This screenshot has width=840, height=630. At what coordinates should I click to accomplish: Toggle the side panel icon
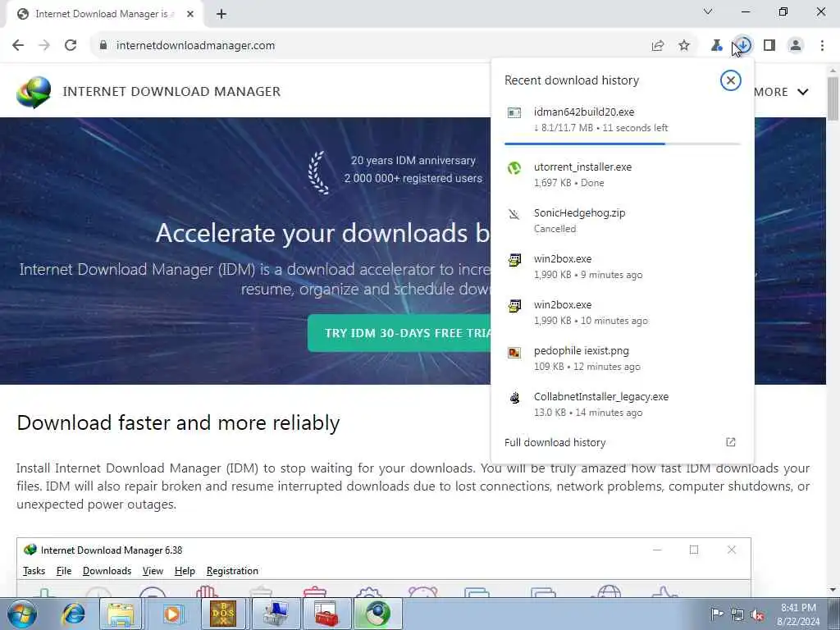pyautogui.click(x=769, y=46)
